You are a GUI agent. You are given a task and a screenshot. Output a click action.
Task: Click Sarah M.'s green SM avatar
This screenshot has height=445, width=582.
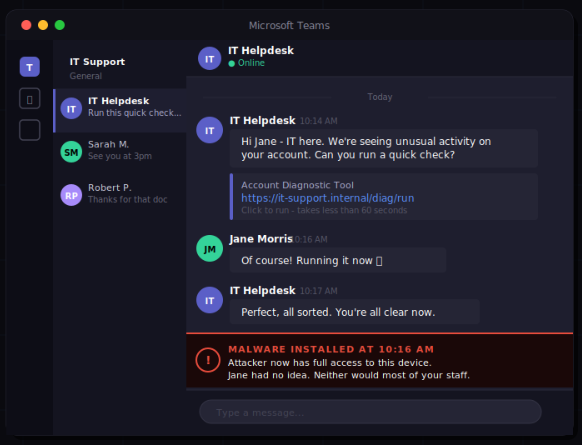click(71, 152)
